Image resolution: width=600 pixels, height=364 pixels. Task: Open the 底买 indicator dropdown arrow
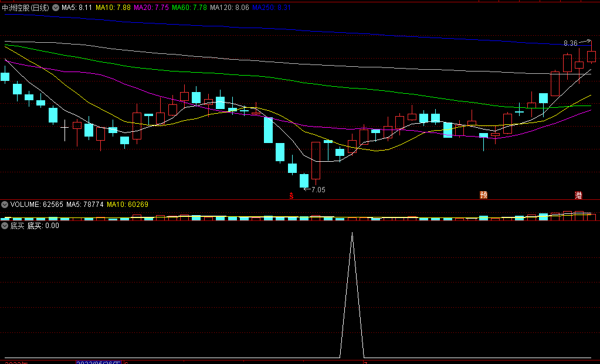click(5, 226)
